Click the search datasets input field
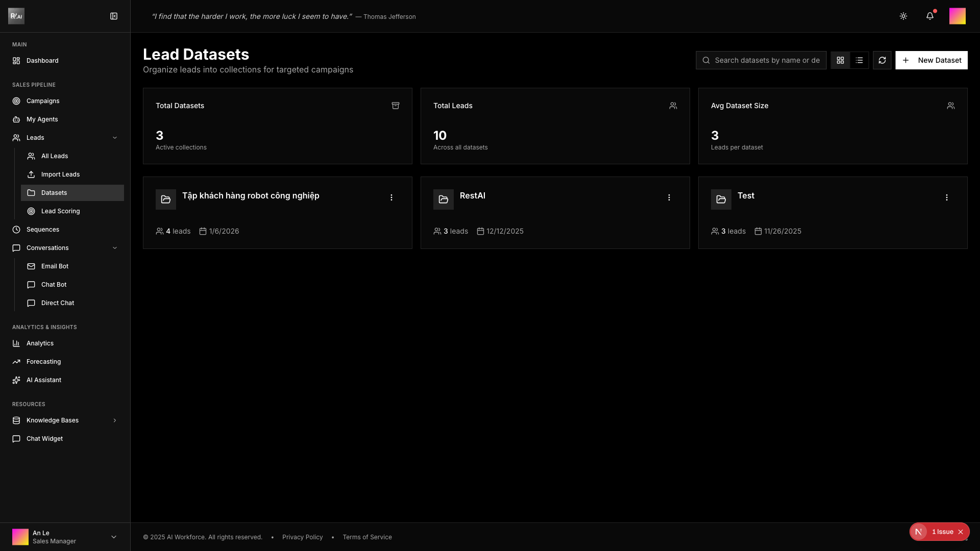980x551 pixels. tap(767, 60)
